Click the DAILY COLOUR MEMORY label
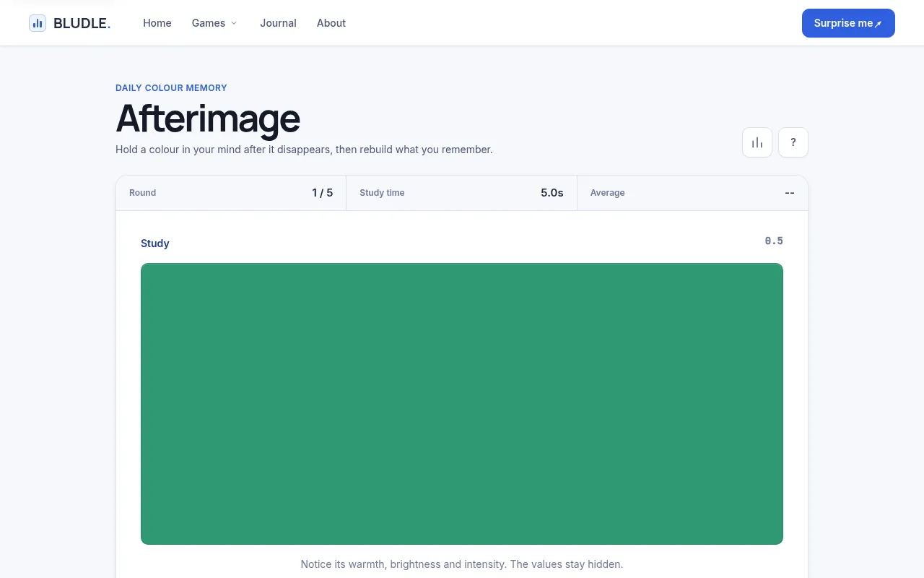This screenshot has width=924, height=578. pos(171,88)
